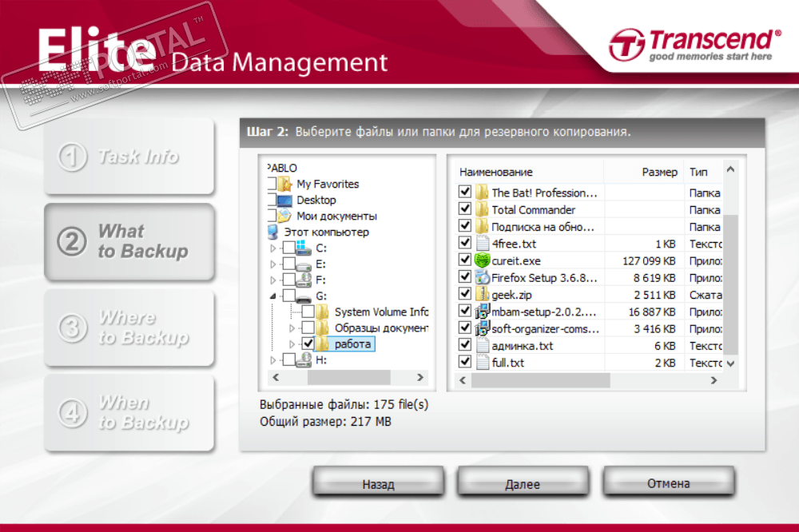
Task: Click the System Volume Info folder icon
Action: point(322,312)
